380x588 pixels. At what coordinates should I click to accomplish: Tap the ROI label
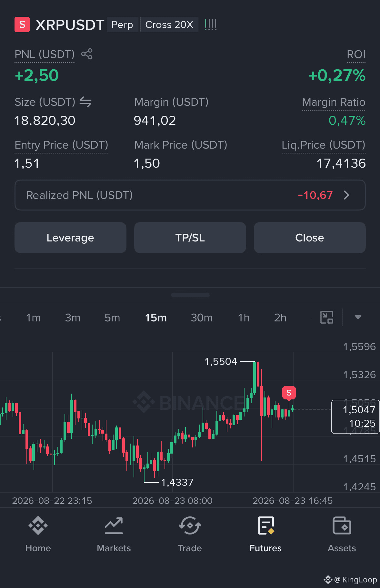[x=356, y=54]
